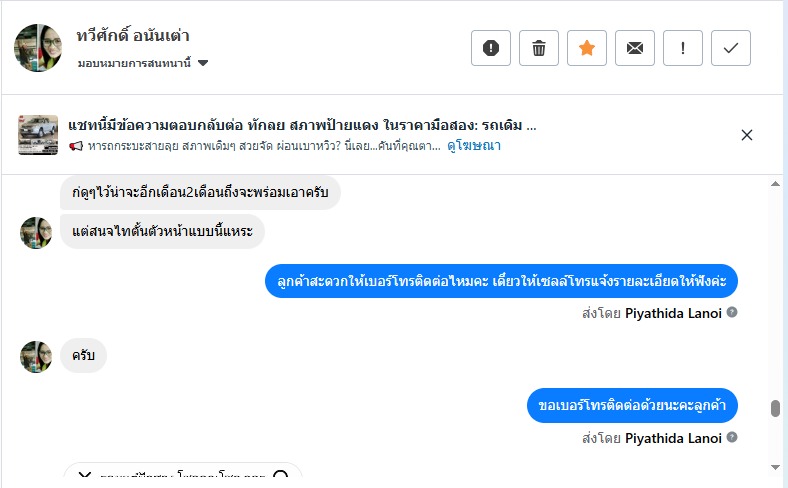Click info icon beside first Piyathida Lanoi
The image size is (788, 488).
(x=732, y=313)
